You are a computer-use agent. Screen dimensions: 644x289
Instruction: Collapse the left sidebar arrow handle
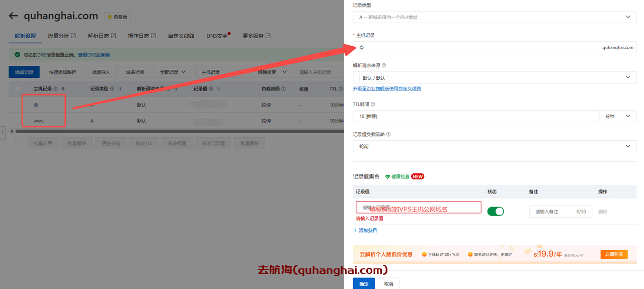point(3,132)
